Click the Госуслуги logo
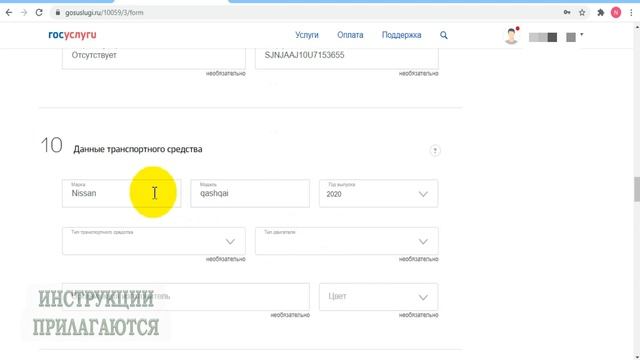The image size is (640, 360). [x=72, y=35]
